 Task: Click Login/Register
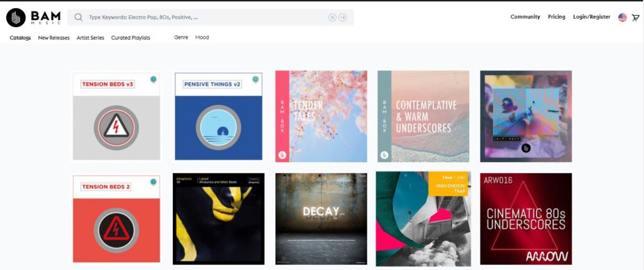[x=592, y=17]
